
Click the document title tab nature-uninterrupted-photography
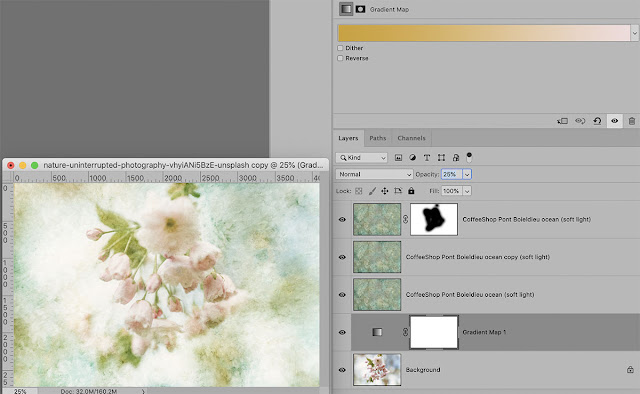(x=183, y=165)
